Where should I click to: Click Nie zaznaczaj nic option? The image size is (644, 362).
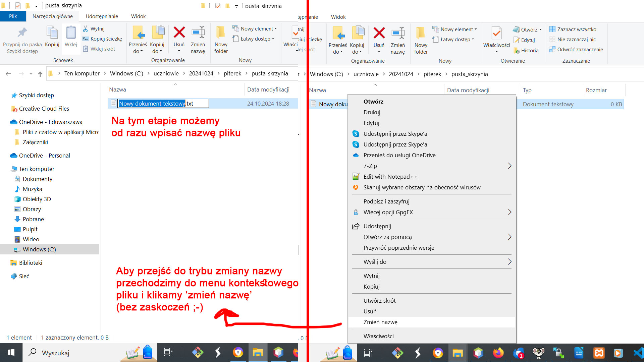coord(576,40)
